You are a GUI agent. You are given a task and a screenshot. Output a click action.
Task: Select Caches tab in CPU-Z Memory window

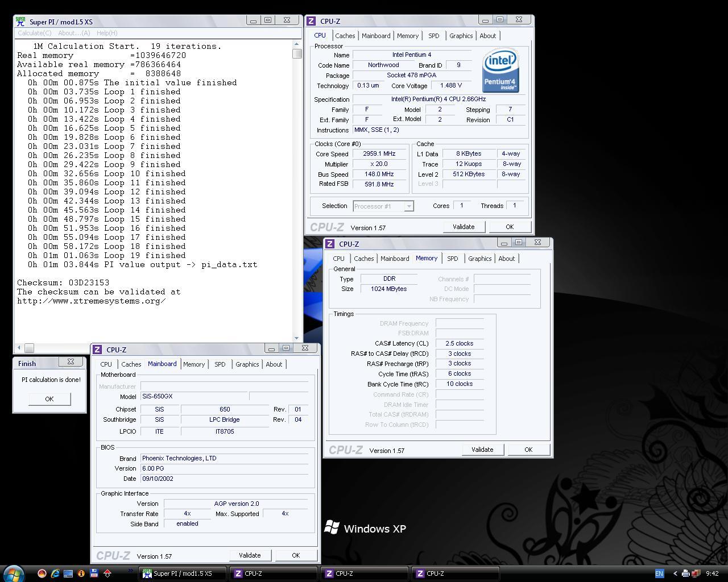point(364,259)
